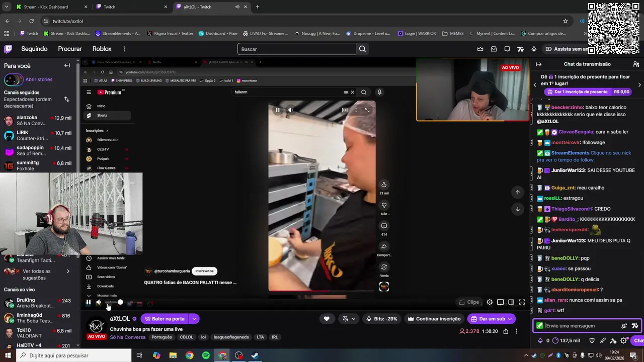The width and height of the screenshot is (644, 362).
Task: Collapse the Para você sidebar
Action: pyautogui.click(x=67, y=65)
